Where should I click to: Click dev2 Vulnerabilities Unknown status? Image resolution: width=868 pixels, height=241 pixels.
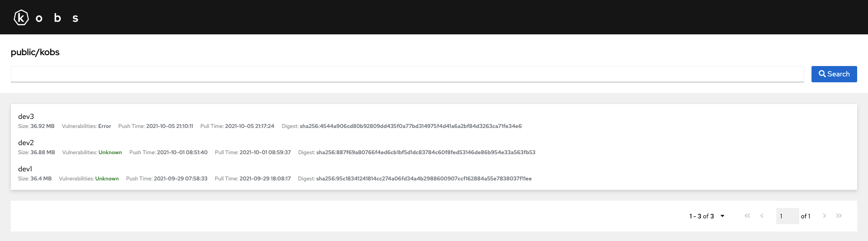[x=110, y=152]
